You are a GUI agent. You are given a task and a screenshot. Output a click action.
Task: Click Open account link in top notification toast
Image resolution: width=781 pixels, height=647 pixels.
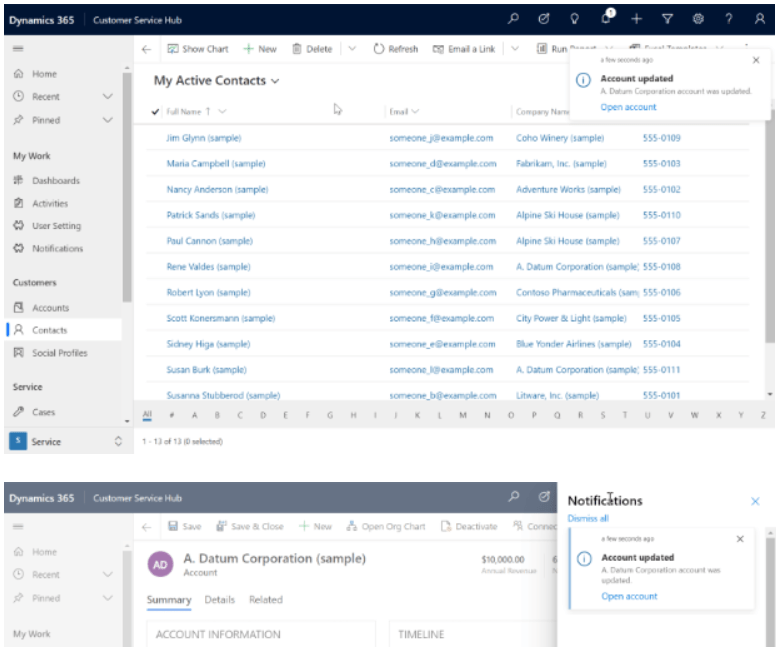(628, 107)
